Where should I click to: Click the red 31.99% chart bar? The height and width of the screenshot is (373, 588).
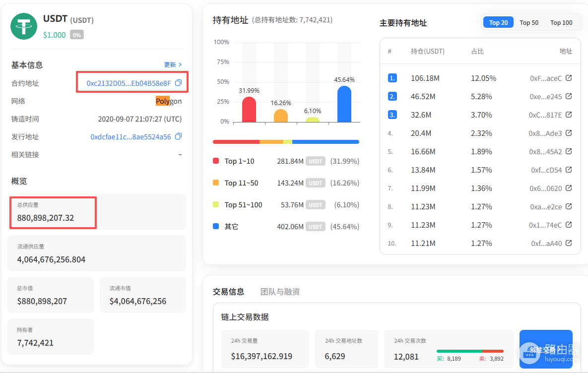pyautogui.click(x=249, y=110)
